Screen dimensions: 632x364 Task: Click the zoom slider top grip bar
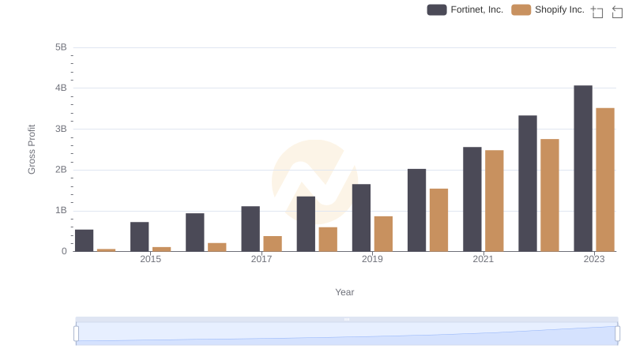(347, 319)
